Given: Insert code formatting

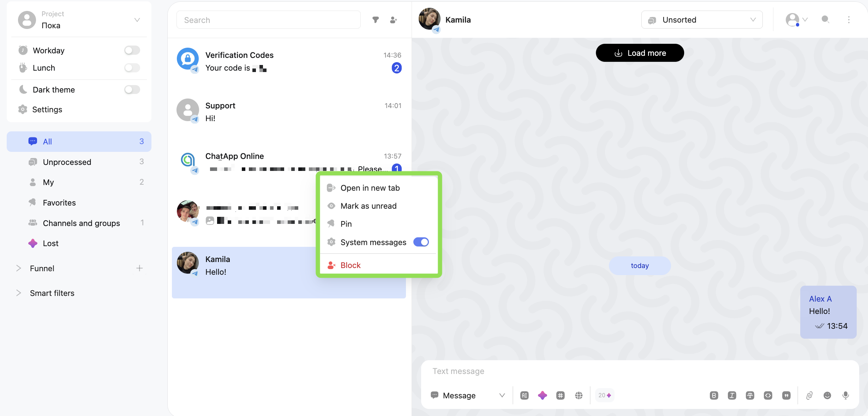Looking at the screenshot, I should (x=768, y=396).
